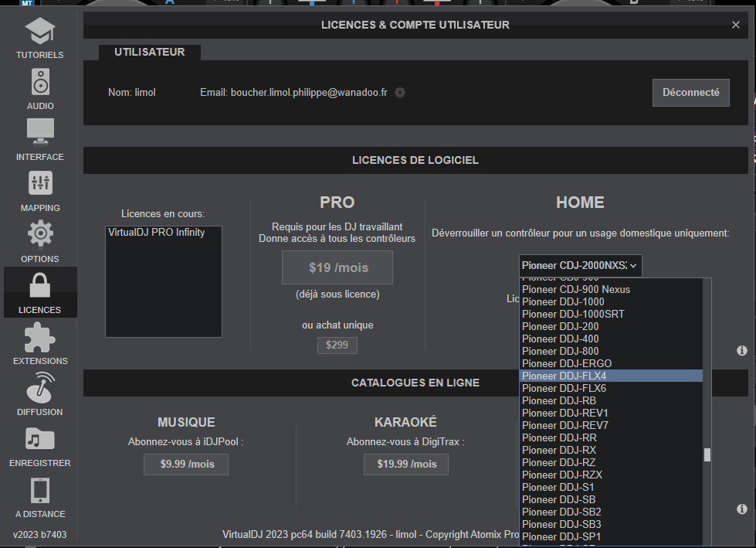Pick Pioneer DDJ-SB2 controller entry
The height and width of the screenshot is (548, 756).
[612, 512]
